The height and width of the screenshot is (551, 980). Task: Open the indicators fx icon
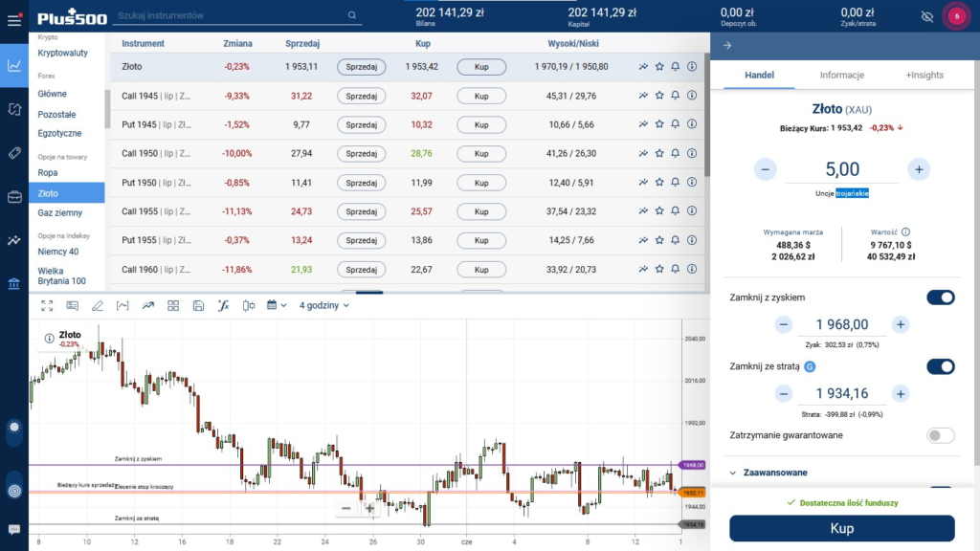point(224,306)
